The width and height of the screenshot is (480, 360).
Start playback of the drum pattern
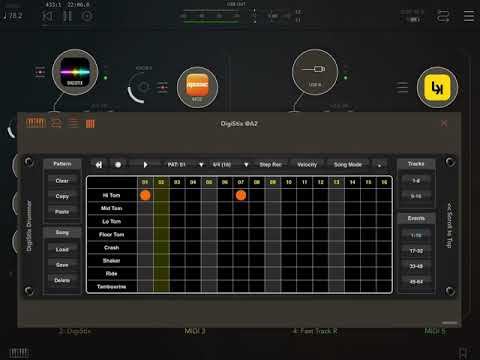pyautogui.click(x=145, y=165)
